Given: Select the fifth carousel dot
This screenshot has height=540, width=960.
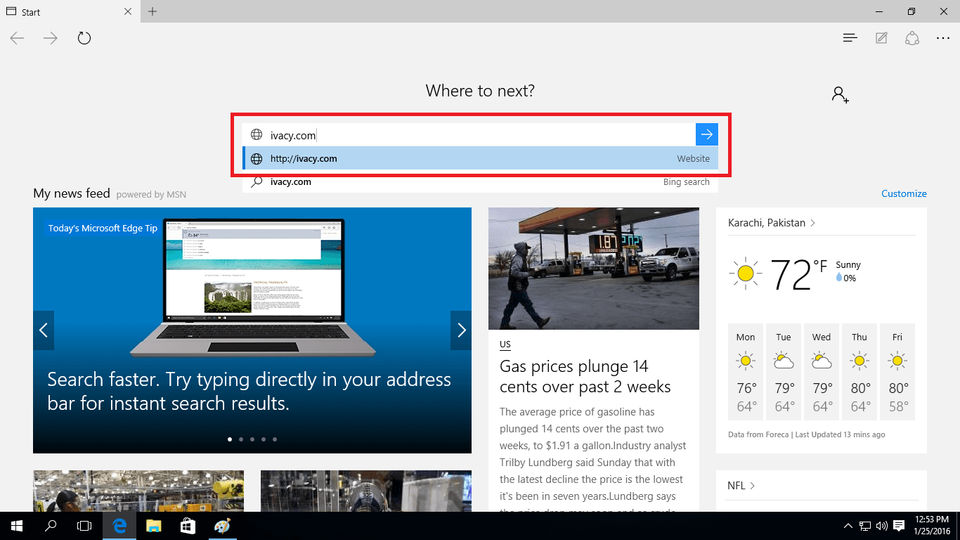Looking at the screenshot, I should pyautogui.click(x=275, y=439).
